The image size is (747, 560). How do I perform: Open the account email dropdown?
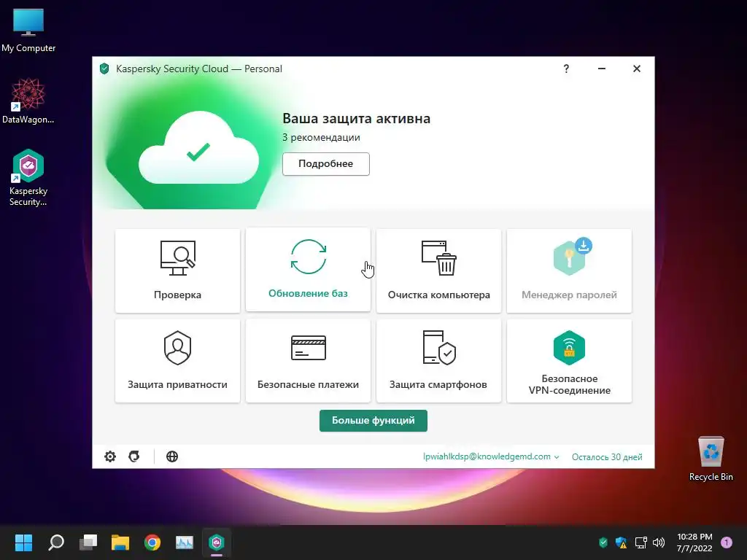(x=491, y=456)
